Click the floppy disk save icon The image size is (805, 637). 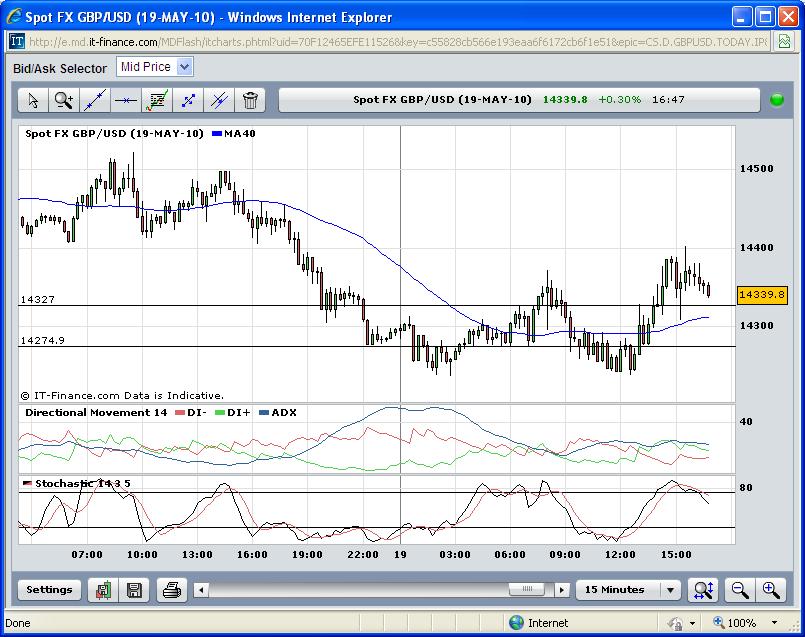(x=134, y=590)
